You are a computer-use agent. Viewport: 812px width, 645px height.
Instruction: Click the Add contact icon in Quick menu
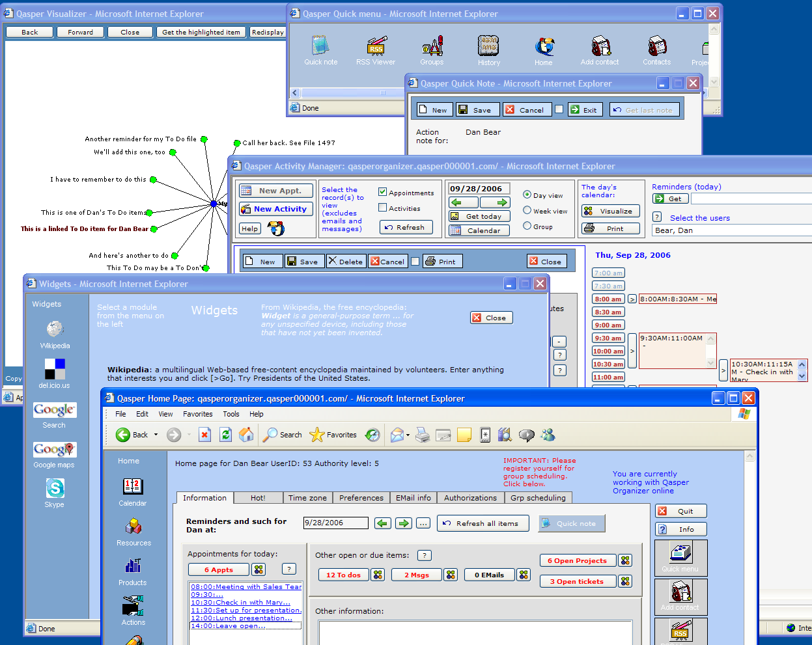point(600,46)
